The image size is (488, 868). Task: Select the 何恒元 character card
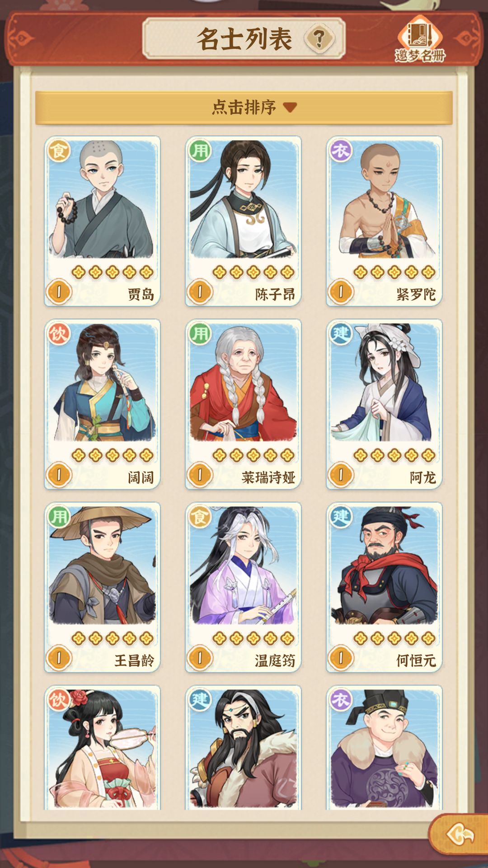click(385, 587)
